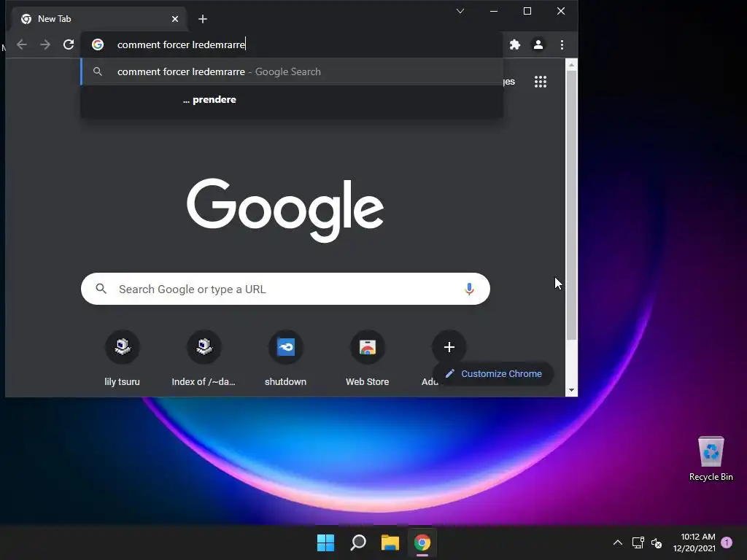Screen dimensions: 747x560
Task: Click the Google icon in the address bar
Action: (98, 44)
